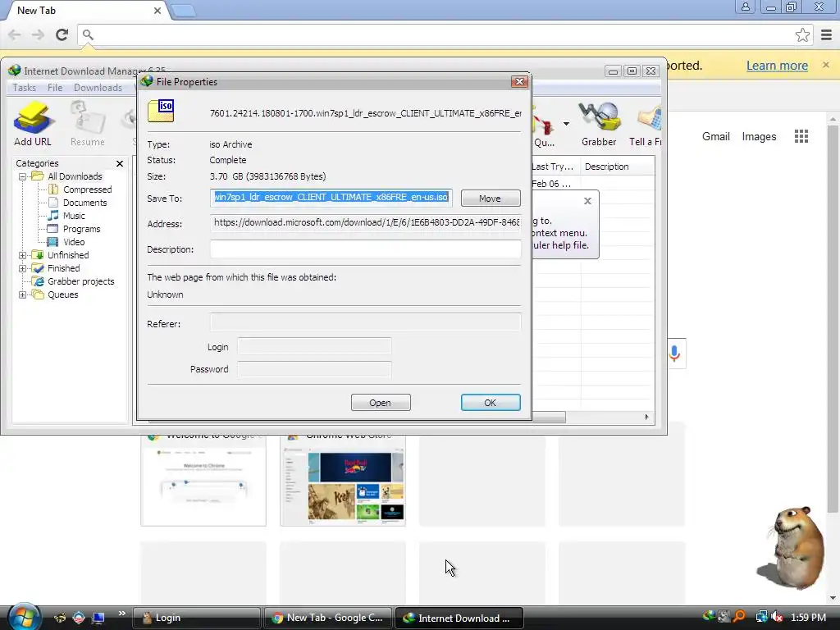Click the muted volume tray icon

pos(776,617)
